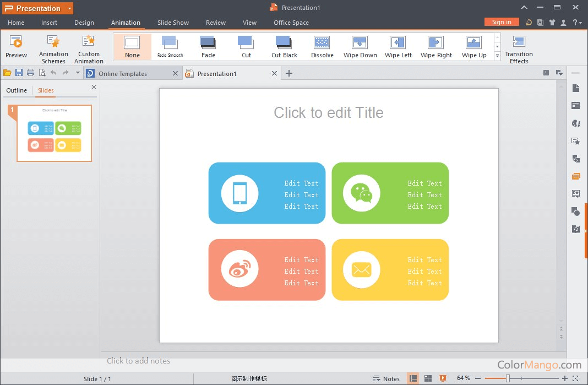Select slide 1 thumbnail in Slides panel

[54, 133]
